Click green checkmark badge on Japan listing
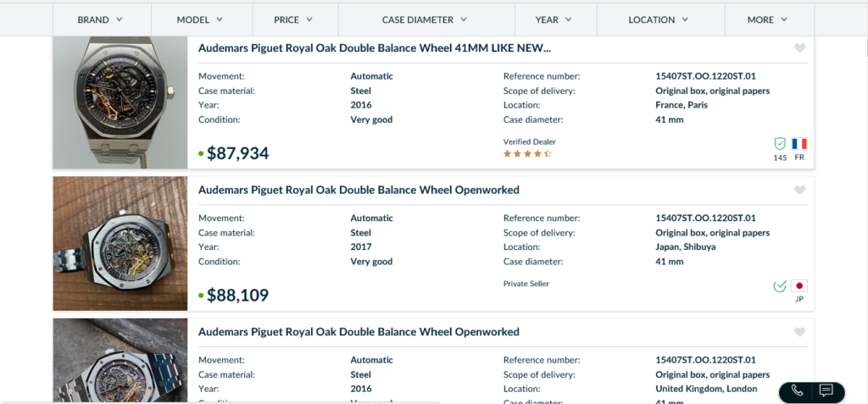 coord(780,286)
